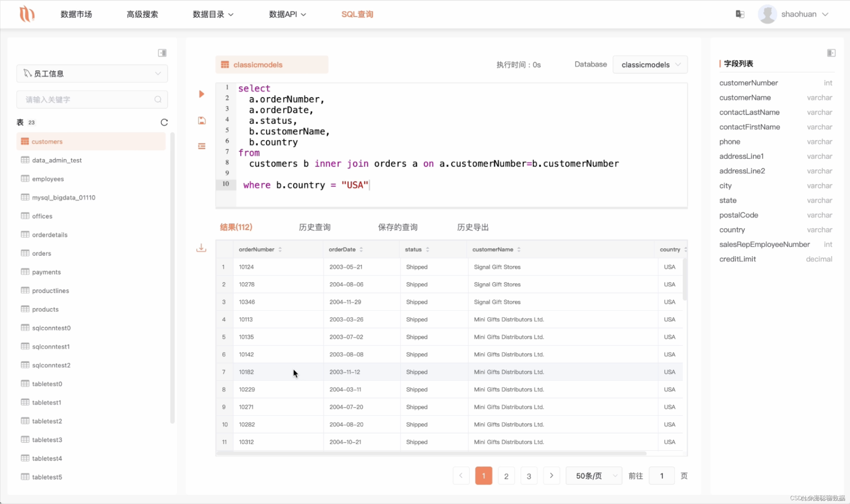Switch to the 历史查询 tab
Screen dimensions: 850x504
click(314, 227)
